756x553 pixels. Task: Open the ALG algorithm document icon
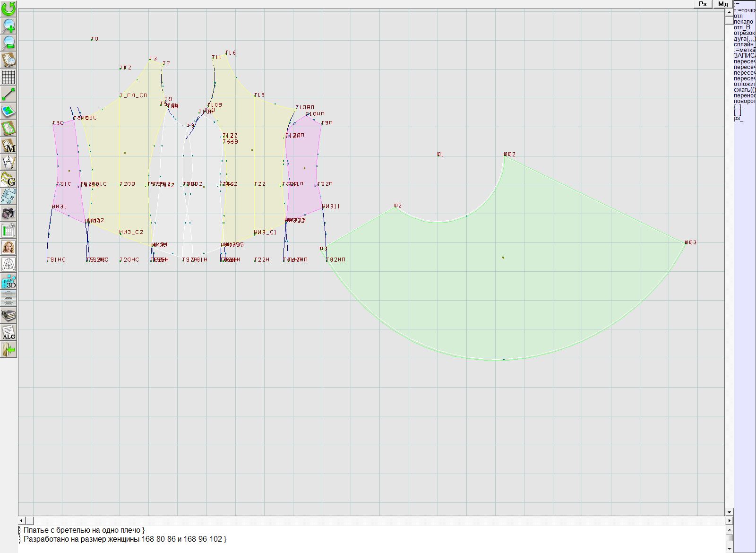tap(9, 332)
